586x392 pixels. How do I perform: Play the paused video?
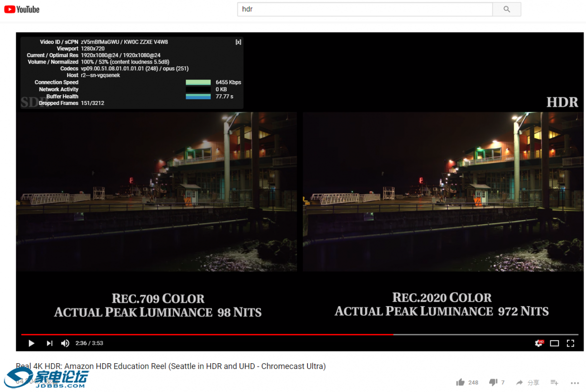click(31, 343)
